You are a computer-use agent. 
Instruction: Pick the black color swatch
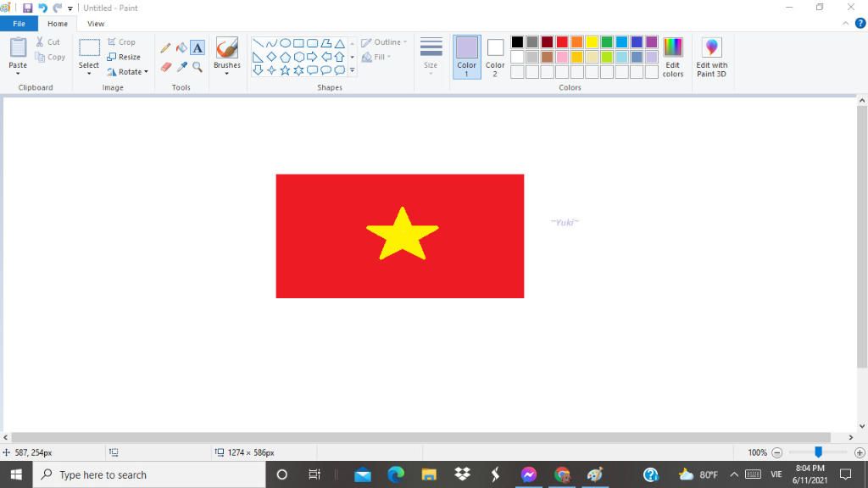(x=517, y=42)
